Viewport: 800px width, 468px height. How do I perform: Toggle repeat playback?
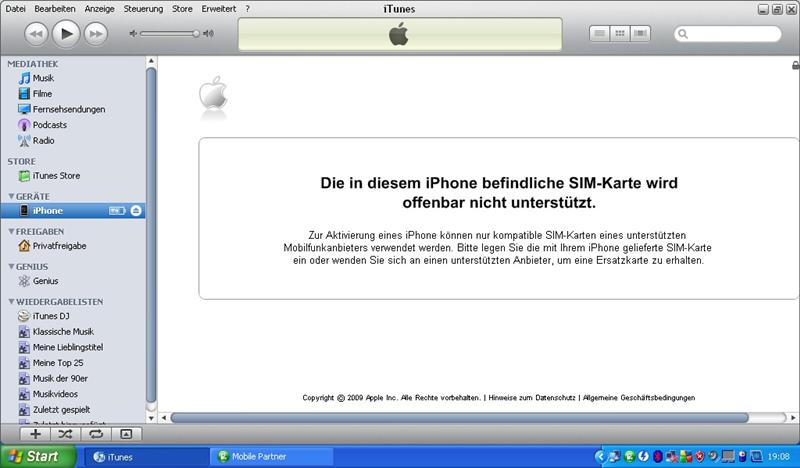point(96,434)
